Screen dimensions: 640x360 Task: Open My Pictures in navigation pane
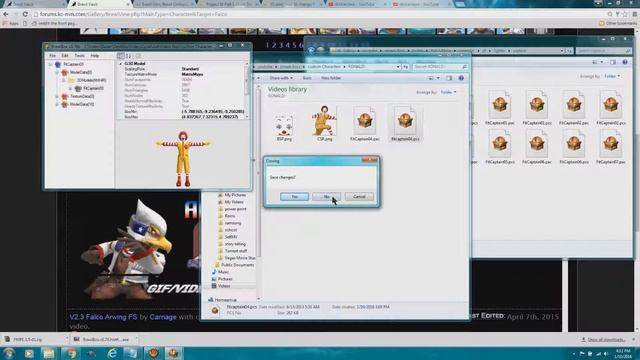[235, 195]
